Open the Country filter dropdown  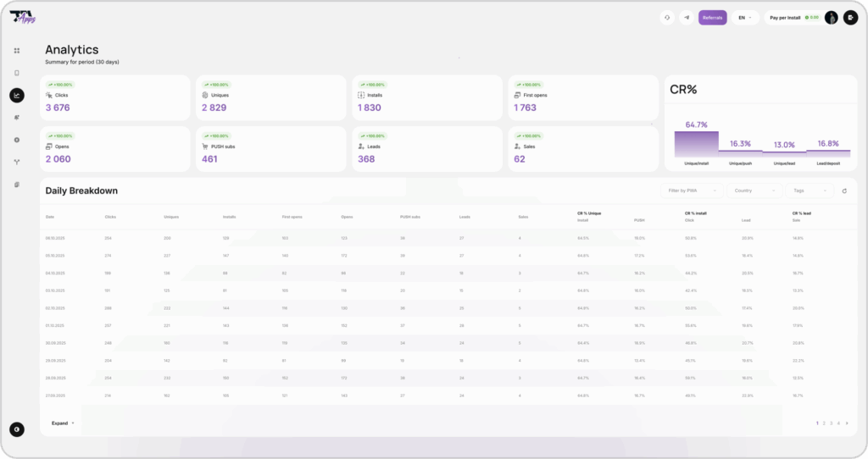tap(754, 191)
